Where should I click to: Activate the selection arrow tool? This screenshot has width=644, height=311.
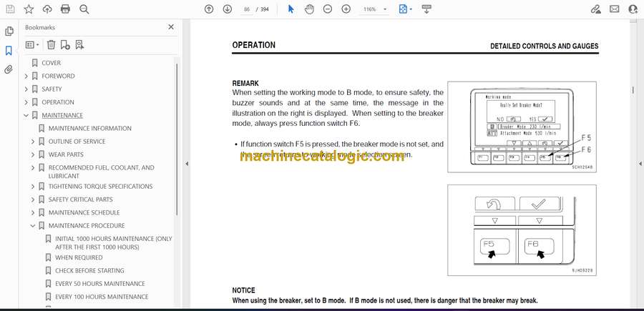click(x=291, y=9)
